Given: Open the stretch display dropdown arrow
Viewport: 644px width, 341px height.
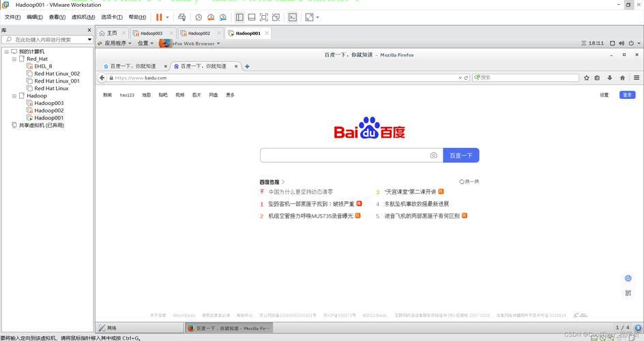Looking at the screenshot, I should click(x=317, y=17).
